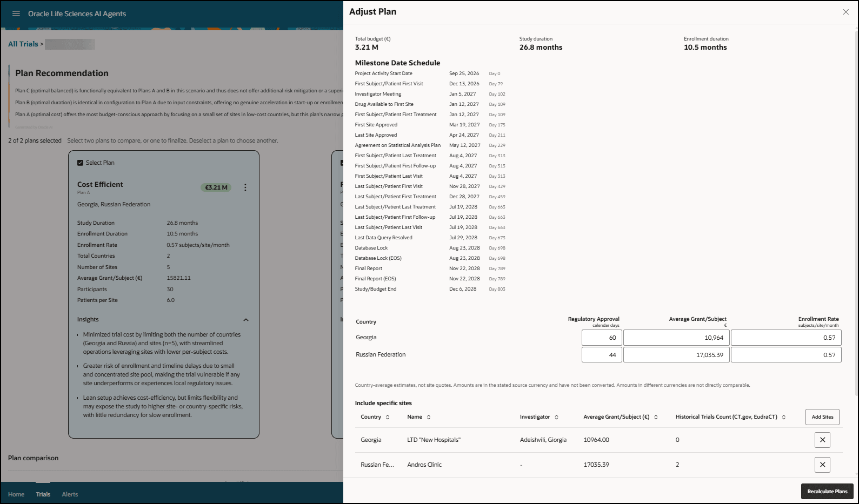Edit Russian Federation's Enrollment Rate field
859x504 pixels.
tap(786, 355)
